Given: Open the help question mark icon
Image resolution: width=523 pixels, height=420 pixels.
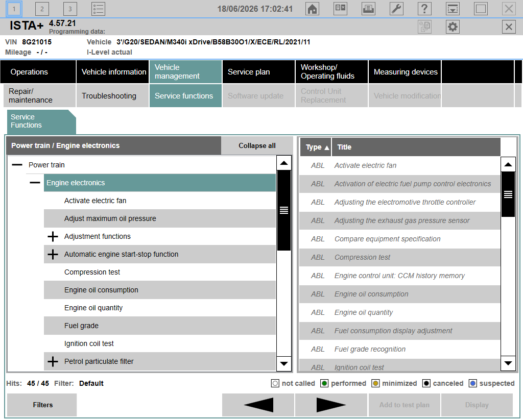Looking at the screenshot, I should coord(424,9).
